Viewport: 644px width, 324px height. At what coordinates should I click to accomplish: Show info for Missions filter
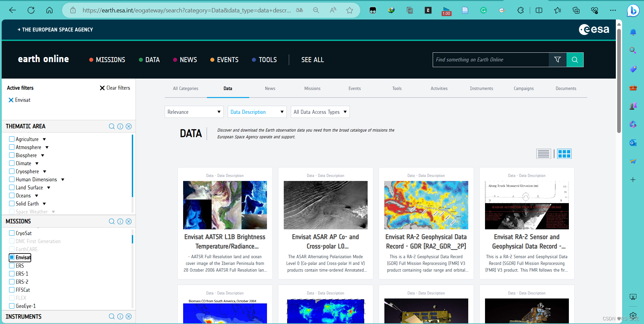tap(120, 221)
